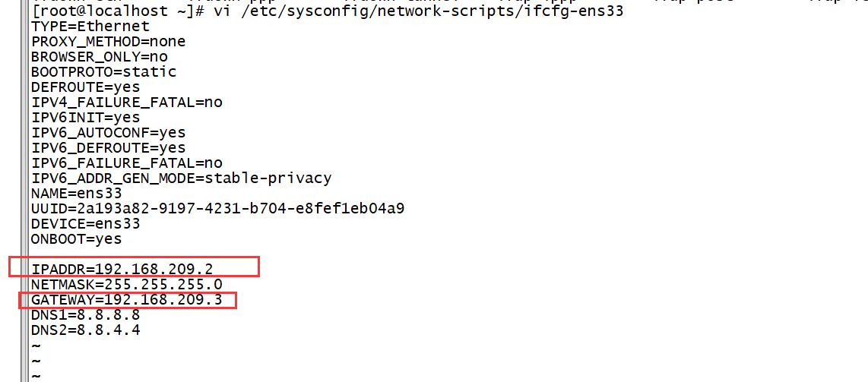This screenshot has width=868, height=382.
Task: Click the DNS2=8.8.4.4 line
Action: click(x=86, y=330)
